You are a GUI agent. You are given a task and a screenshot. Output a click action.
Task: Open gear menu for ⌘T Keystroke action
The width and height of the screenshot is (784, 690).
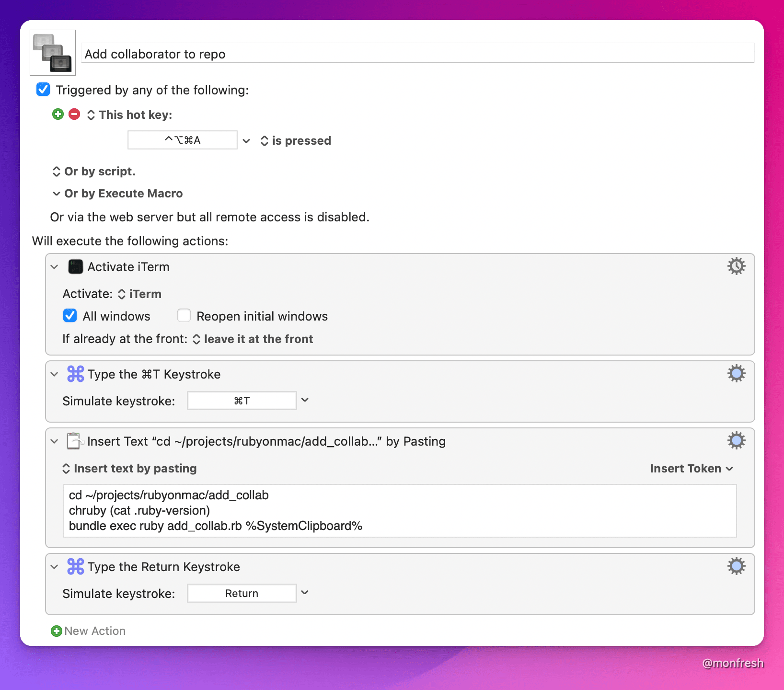point(736,373)
